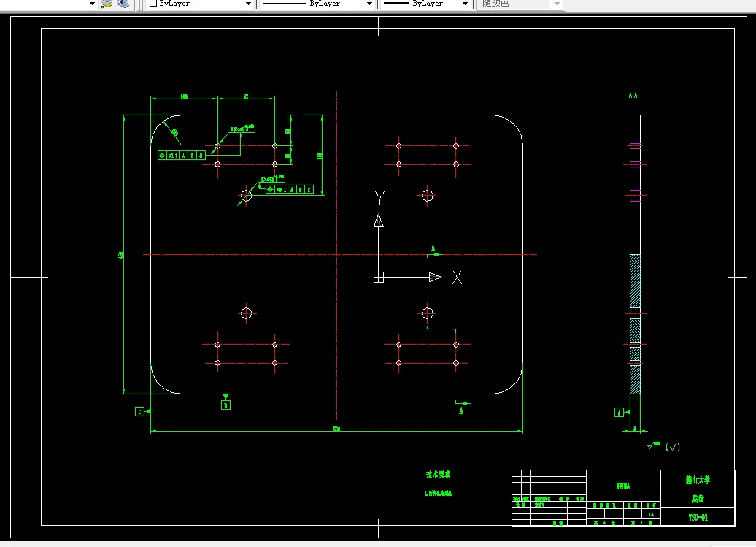Select the A-A section view title
This screenshot has height=547, width=756.
point(633,96)
